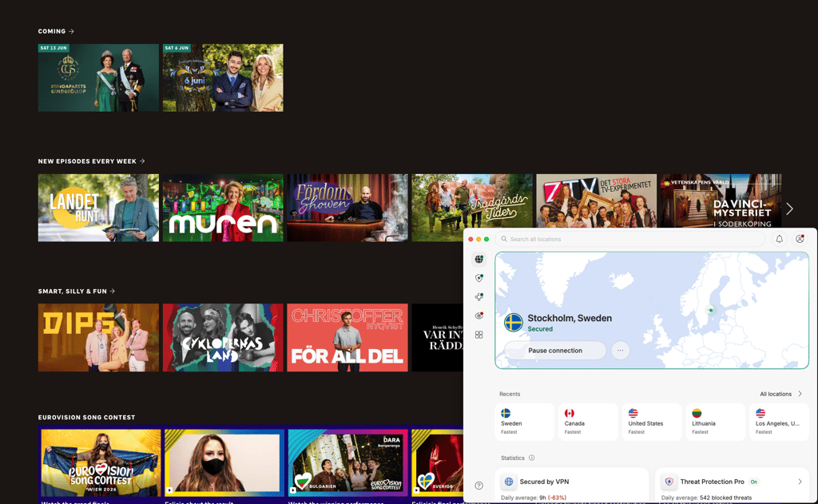Screen dimensions: 818x504
Task: Open Dark Web Monitor icon in NordVPN sidebar
Action: click(x=479, y=315)
